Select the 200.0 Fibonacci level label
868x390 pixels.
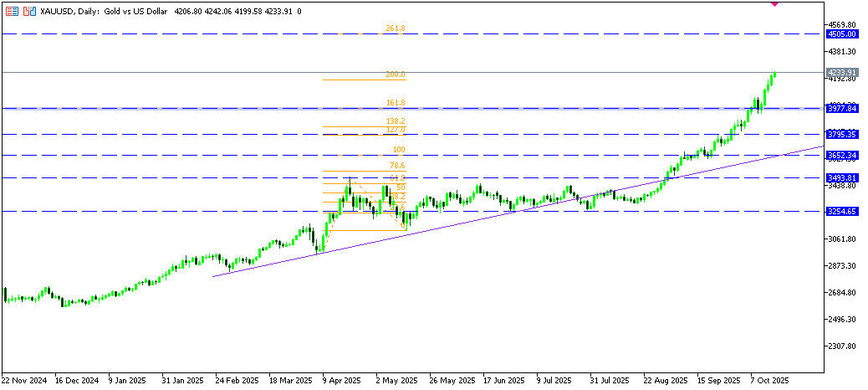(x=395, y=74)
